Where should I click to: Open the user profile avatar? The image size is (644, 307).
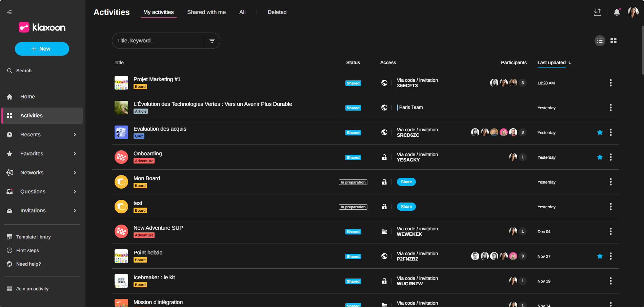633,12
